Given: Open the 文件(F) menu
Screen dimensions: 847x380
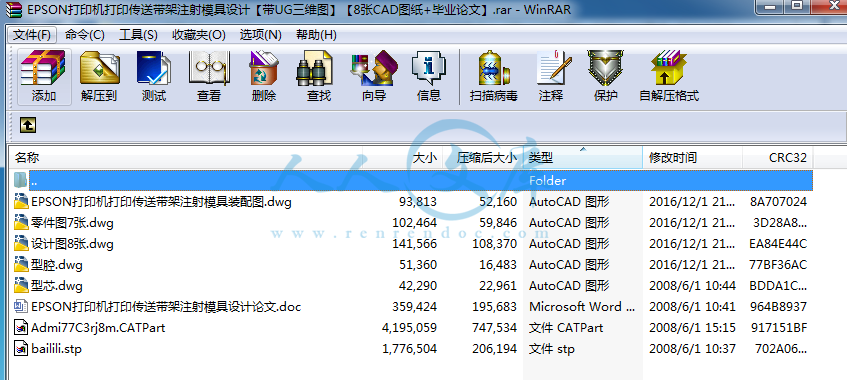Looking at the screenshot, I should pyautogui.click(x=32, y=35).
